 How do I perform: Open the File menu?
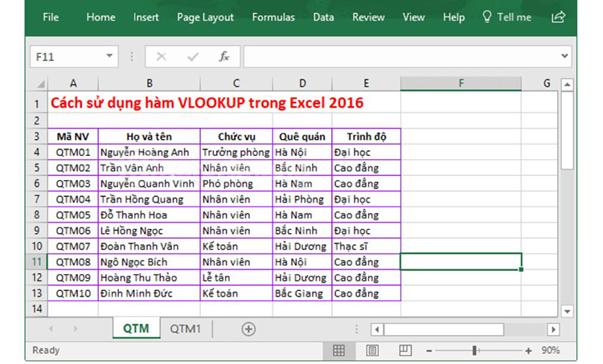click(x=51, y=18)
